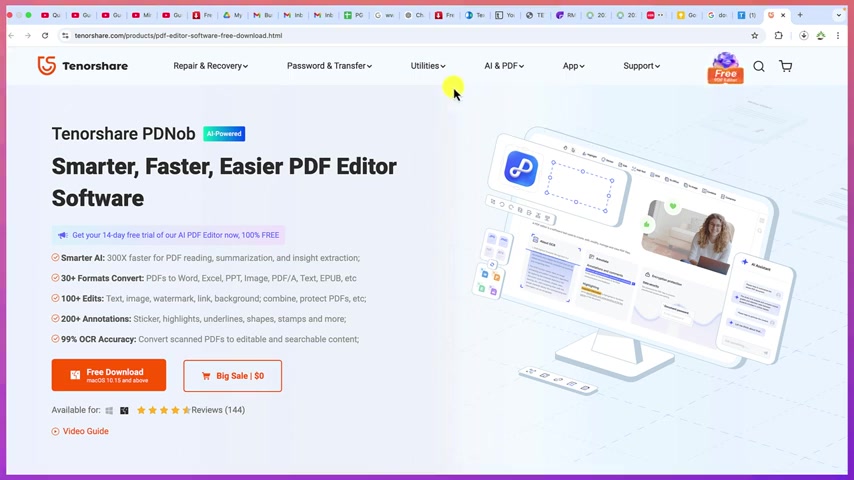
Task: Open the site search magnifier icon
Action: click(759, 66)
